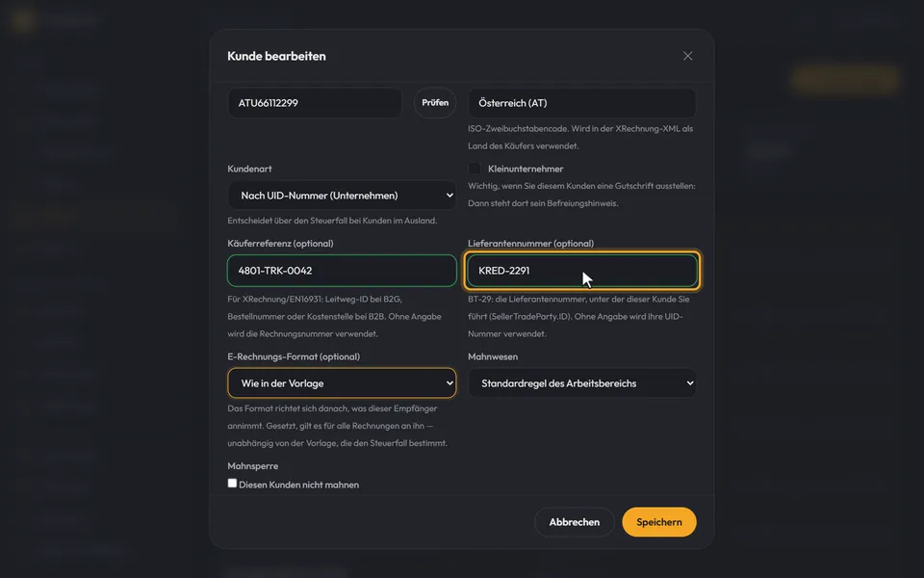Click the Österreich (AT) country field
This screenshot has width=924, height=578.
(581, 103)
